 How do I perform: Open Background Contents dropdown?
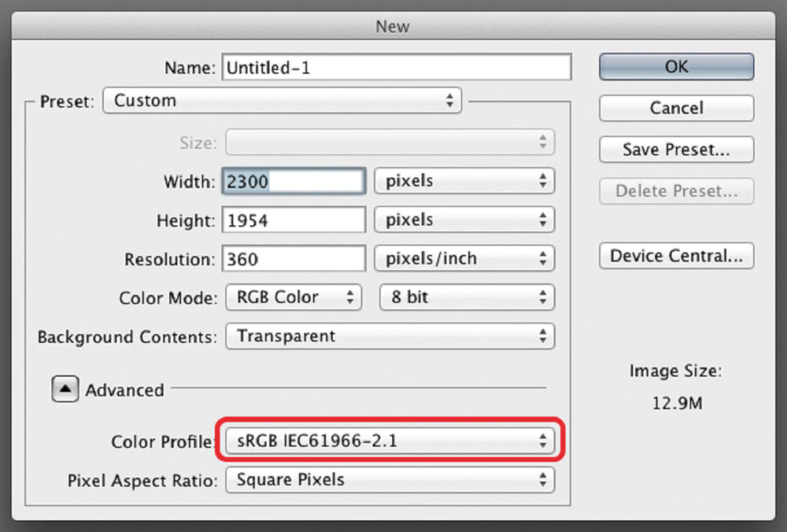tap(390, 336)
